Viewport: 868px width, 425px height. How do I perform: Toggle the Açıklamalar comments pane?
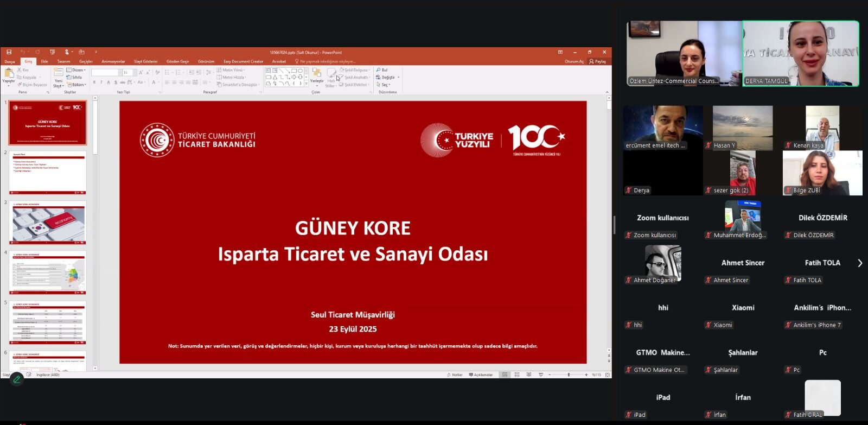pos(481,375)
